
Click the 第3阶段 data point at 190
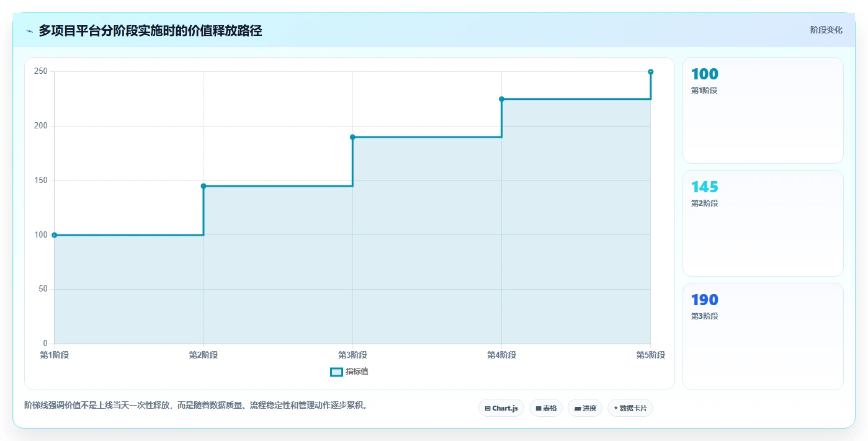[x=352, y=137]
